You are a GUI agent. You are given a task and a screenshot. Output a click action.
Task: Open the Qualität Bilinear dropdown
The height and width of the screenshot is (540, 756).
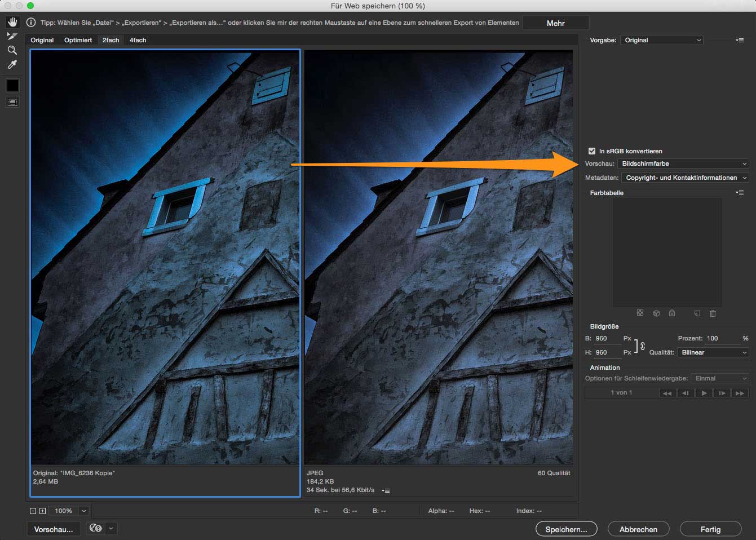713,352
